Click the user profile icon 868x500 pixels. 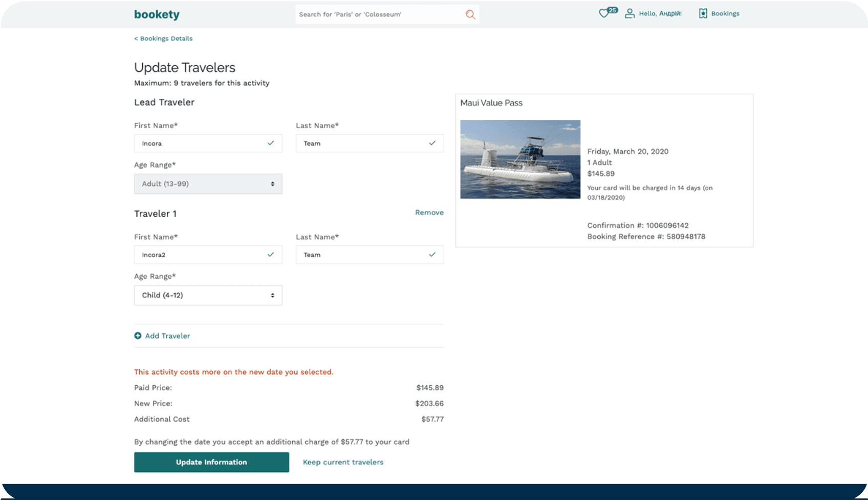click(630, 13)
